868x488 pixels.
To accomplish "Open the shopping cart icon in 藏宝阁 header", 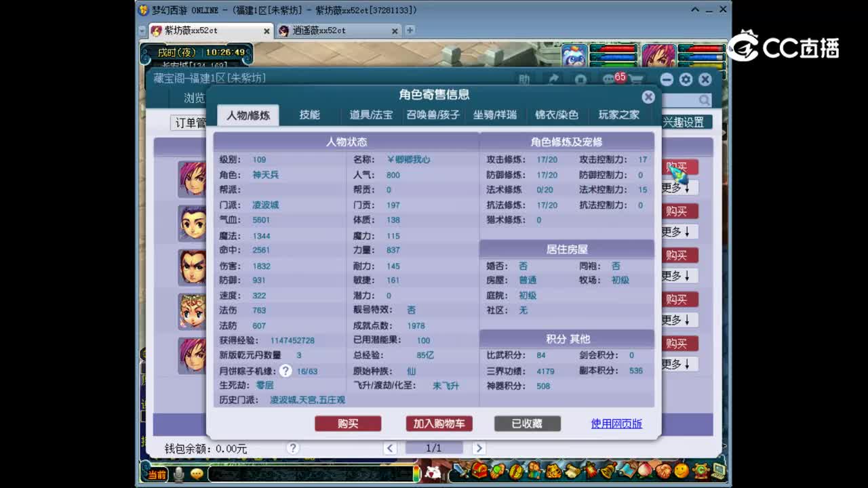I will (635, 79).
